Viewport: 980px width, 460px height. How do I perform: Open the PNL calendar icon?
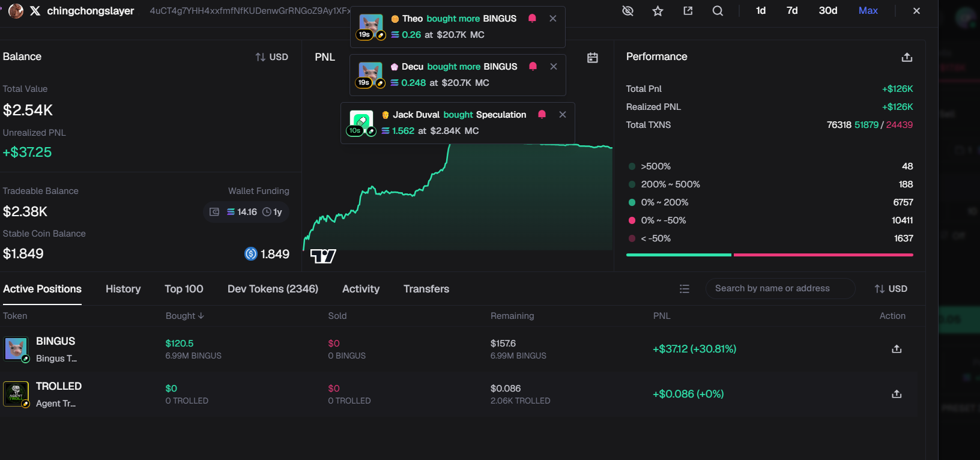[592, 58]
